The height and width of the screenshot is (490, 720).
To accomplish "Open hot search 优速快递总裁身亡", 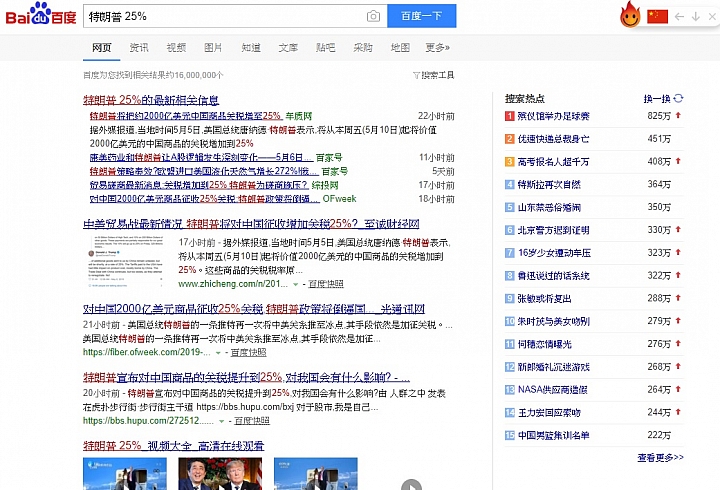I will (x=553, y=139).
